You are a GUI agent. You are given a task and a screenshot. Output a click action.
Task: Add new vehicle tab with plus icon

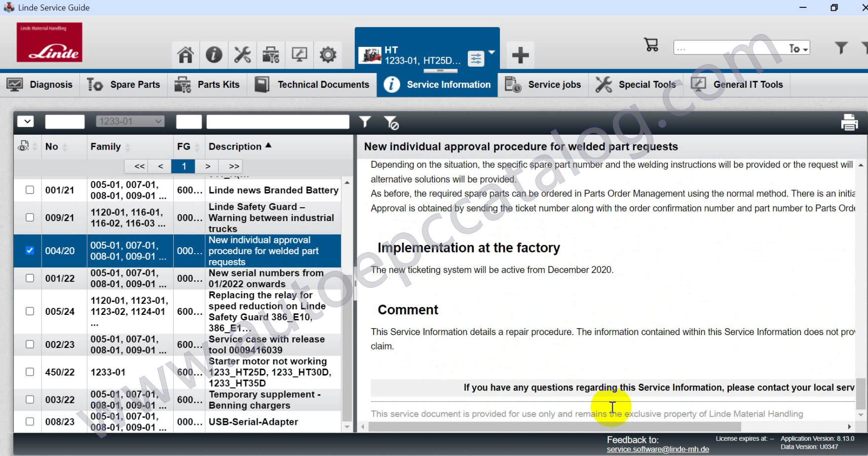point(520,55)
